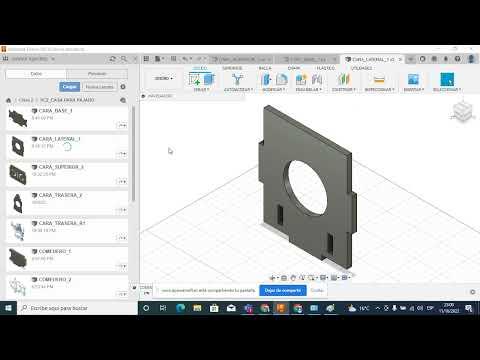The height and width of the screenshot is (360, 480).
Task: Expand the Construir dropdown menu
Action: click(344, 89)
